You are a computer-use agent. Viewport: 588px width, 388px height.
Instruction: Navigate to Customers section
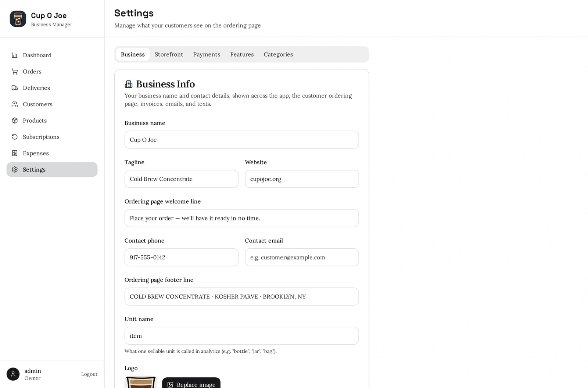tap(52, 104)
